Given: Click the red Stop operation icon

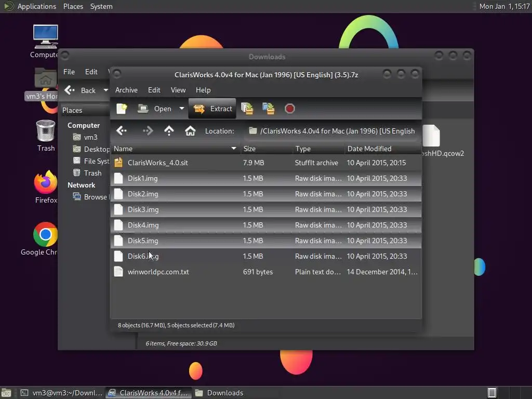Looking at the screenshot, I should (x=290, y=109).
